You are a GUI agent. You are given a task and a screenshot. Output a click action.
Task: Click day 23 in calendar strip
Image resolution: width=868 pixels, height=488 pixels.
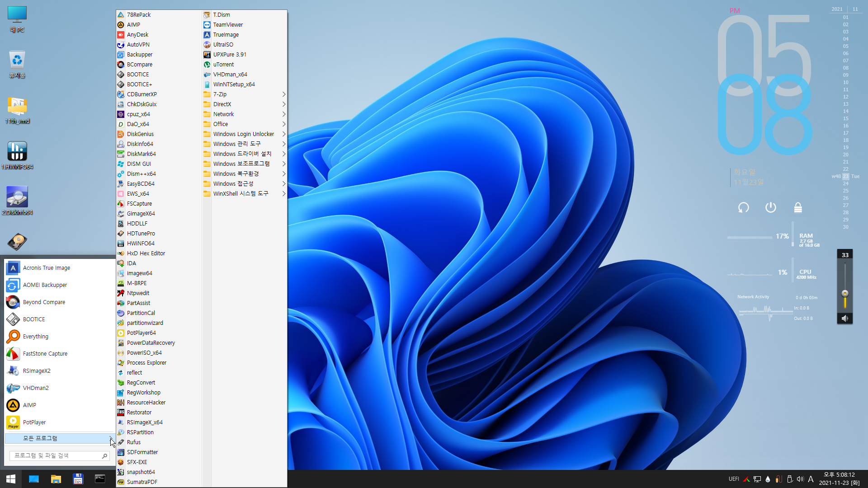(x=845, y=177)
